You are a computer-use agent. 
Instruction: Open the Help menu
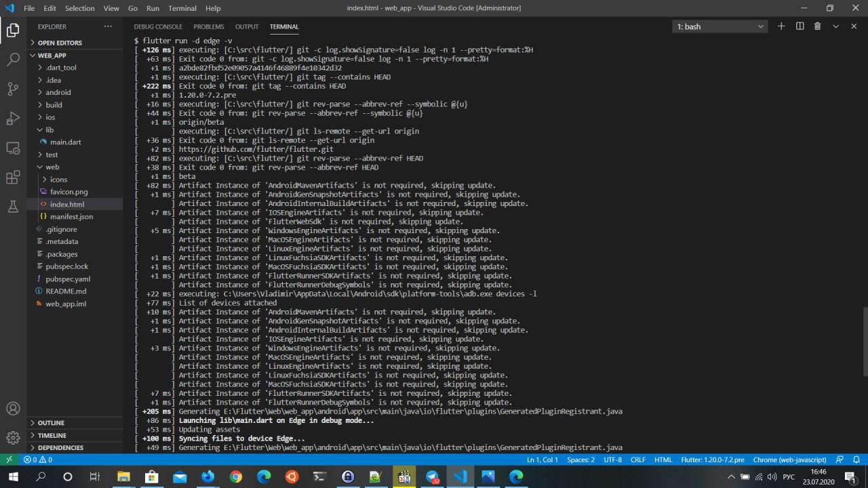click(x=213, y=8)
